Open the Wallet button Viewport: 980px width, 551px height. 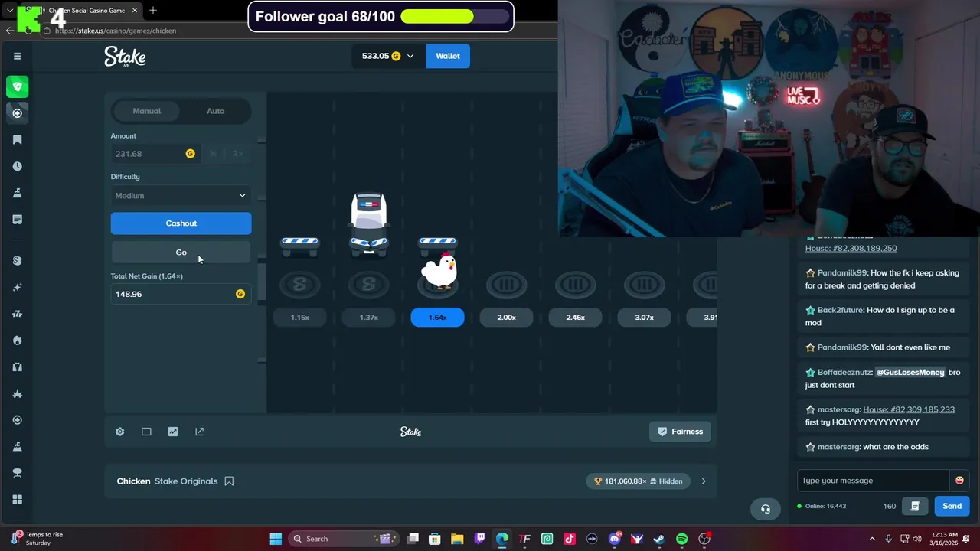click(448, 56)
